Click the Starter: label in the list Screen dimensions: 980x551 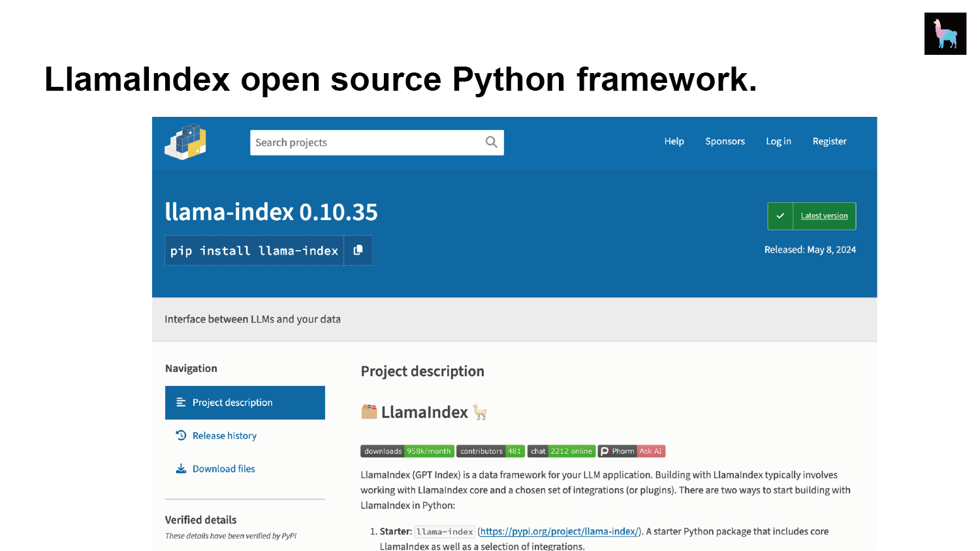[396, 531]
